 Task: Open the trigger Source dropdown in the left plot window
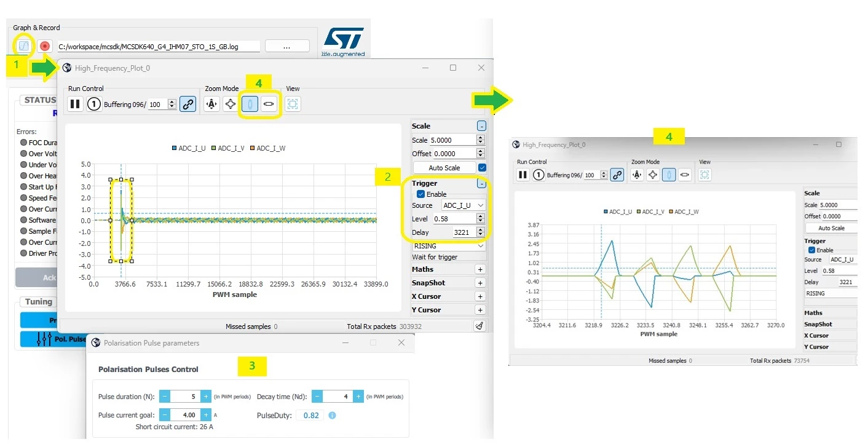[464, 205]
